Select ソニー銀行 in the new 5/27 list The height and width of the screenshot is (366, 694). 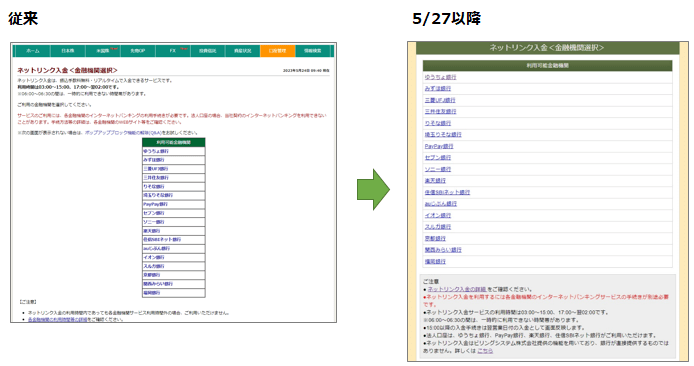pos(438,170)
